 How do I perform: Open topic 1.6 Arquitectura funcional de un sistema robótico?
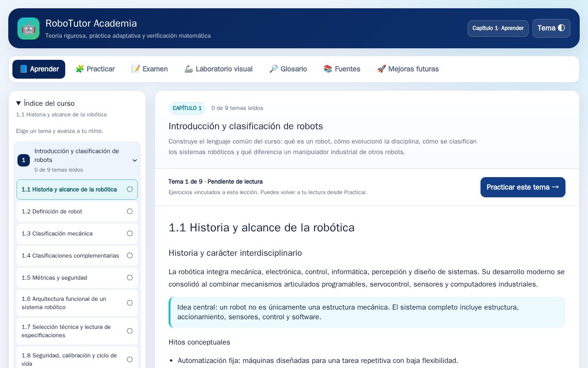(77, 303)
